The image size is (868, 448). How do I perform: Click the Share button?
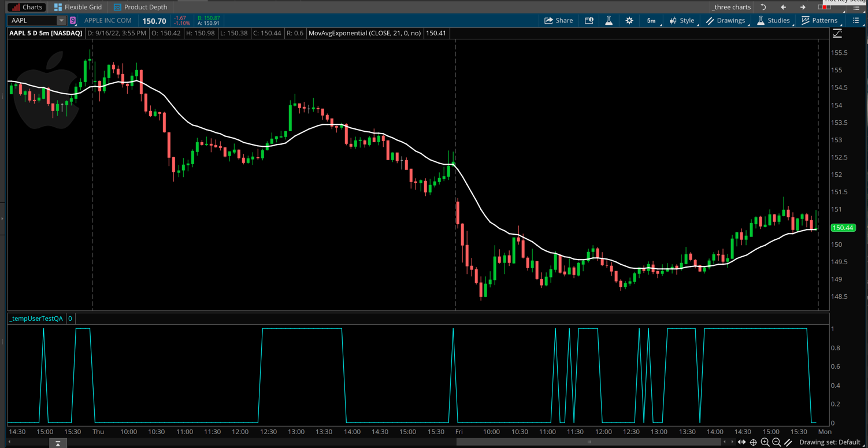point(558,20)
